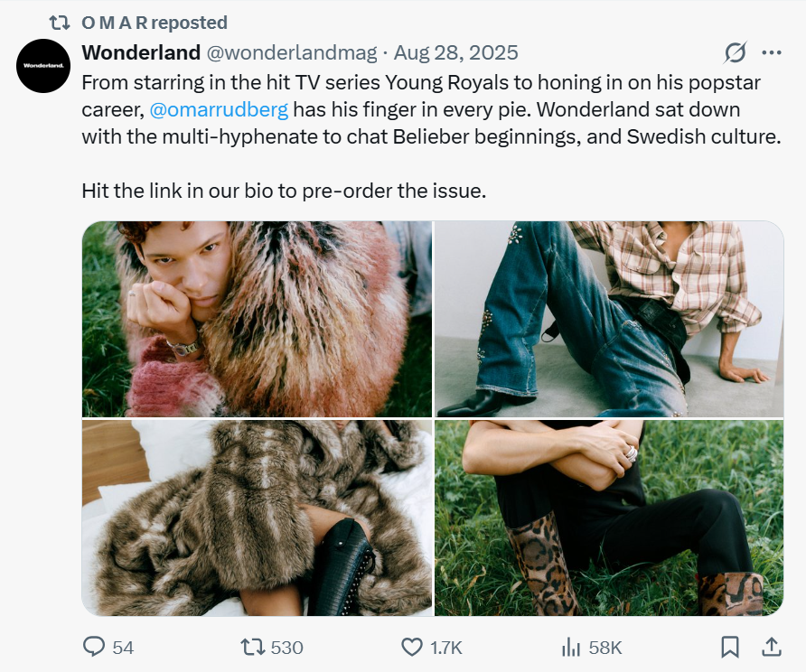Open the O M A R reposted label
Image resolution: width=806 pixels, height=672 pixels.
tap(155, 23)
